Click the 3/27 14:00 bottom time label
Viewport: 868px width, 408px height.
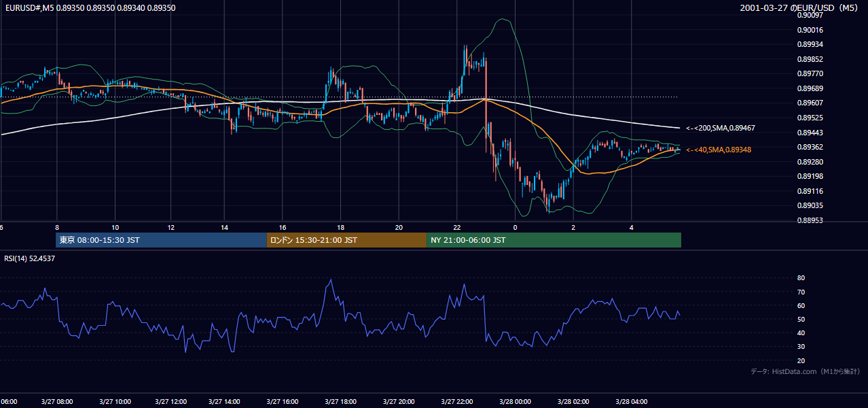click(x=224, y=402)
